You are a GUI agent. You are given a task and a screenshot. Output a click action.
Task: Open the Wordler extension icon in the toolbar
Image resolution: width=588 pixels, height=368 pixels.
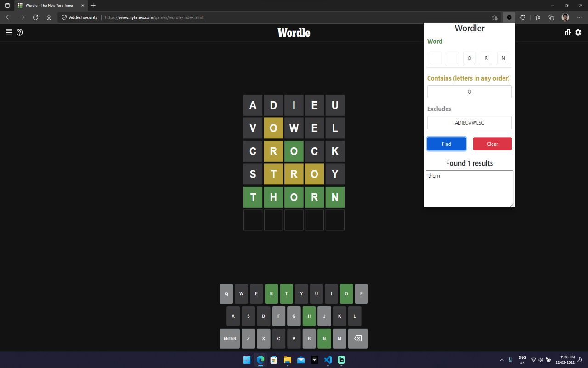[x=509, y=17]
